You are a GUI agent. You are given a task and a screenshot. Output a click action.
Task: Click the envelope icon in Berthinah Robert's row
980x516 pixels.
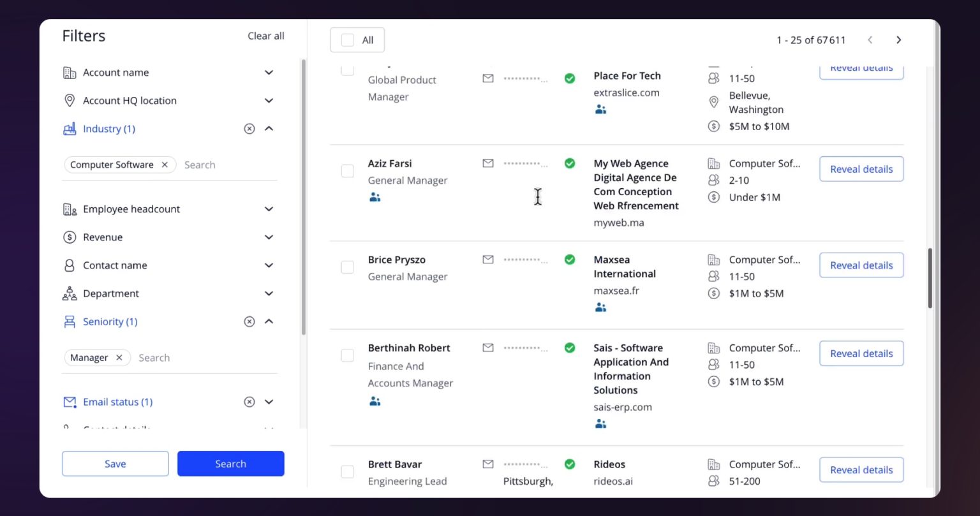click(x=488, y=348)
